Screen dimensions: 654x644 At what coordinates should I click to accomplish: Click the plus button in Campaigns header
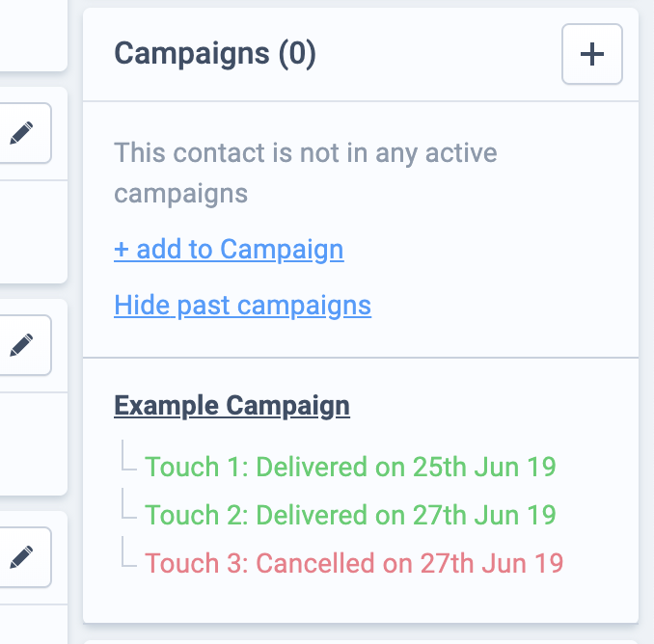point(592,54)
